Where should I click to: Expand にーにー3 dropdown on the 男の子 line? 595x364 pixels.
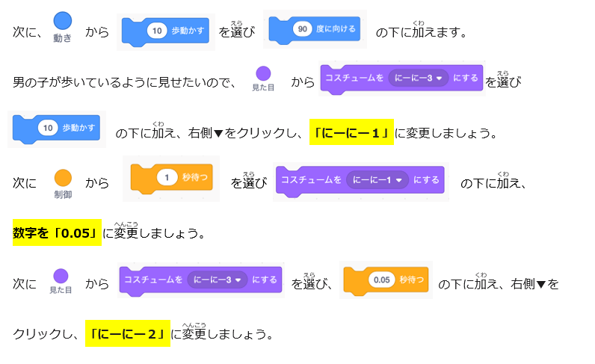coord(419,78)
